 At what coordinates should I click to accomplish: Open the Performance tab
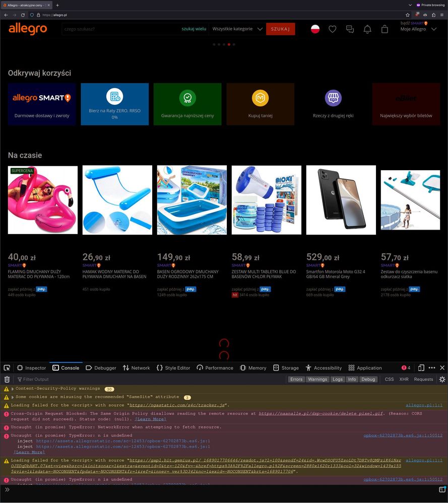(x=215, y=368)
